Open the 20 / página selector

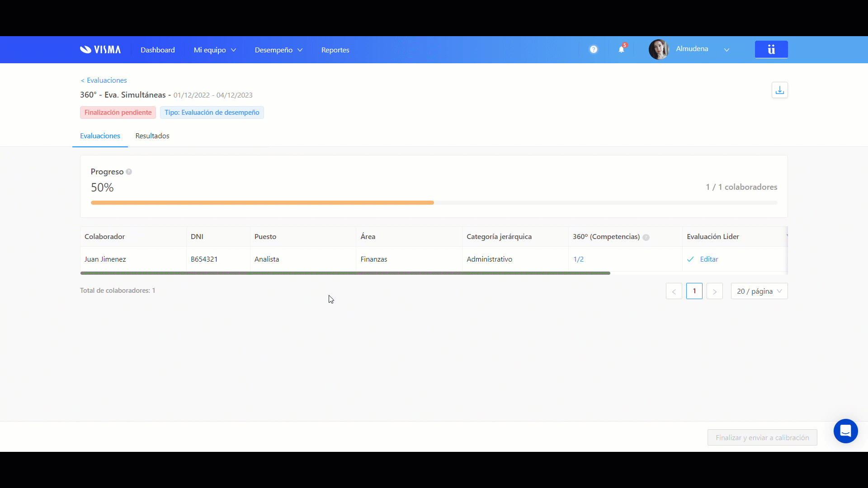pyautogui.click(x=759, y=291)
